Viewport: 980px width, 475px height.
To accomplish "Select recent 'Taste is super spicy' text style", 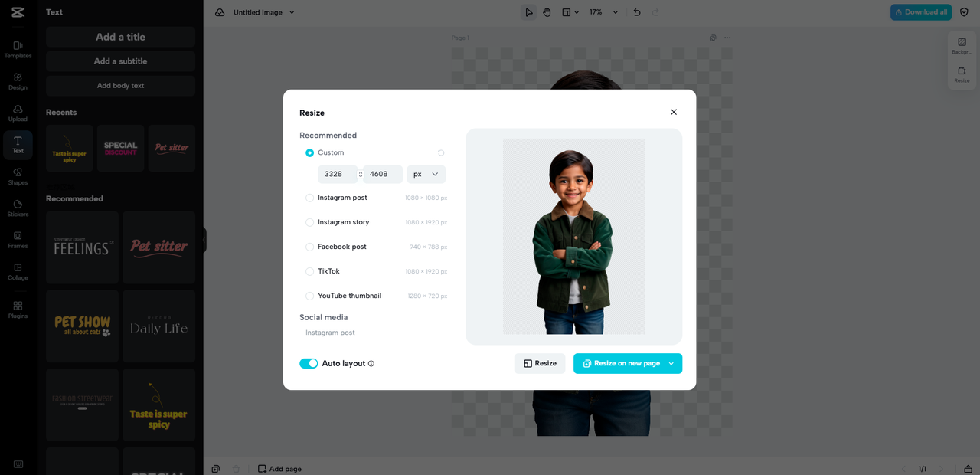I will pos(70,148).
